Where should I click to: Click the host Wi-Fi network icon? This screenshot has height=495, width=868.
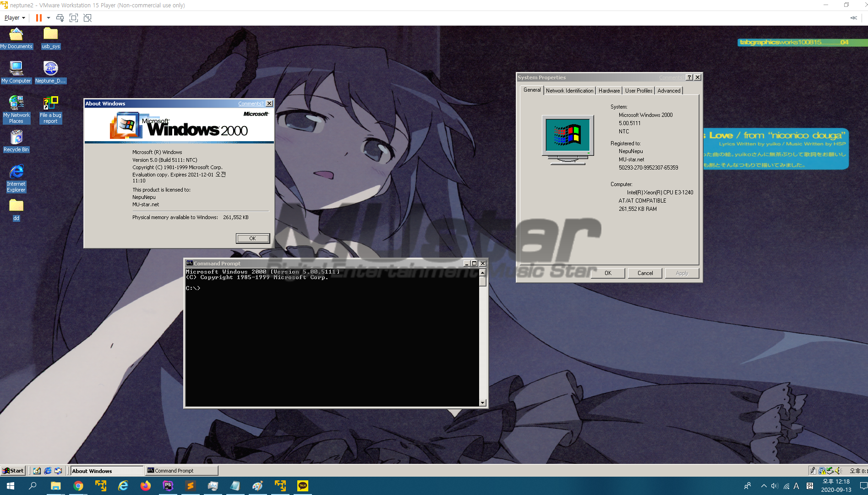tap(786, 486)
